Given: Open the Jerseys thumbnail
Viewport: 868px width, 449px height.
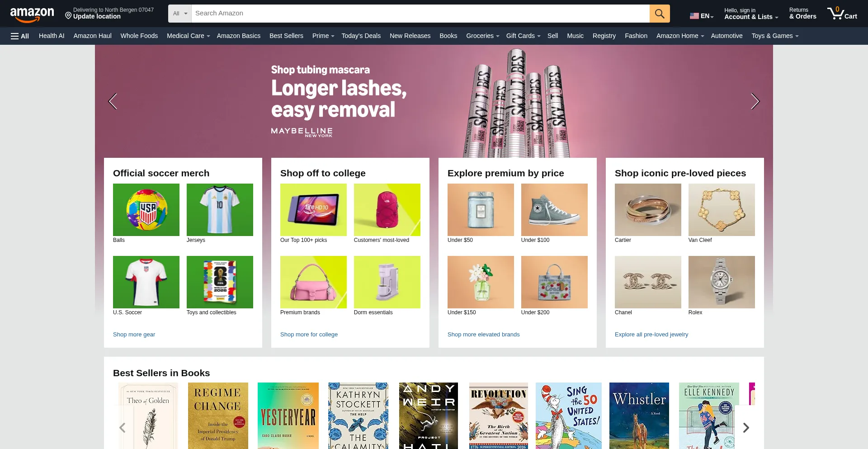Looking at the screenshot, I should coord(220,210).
